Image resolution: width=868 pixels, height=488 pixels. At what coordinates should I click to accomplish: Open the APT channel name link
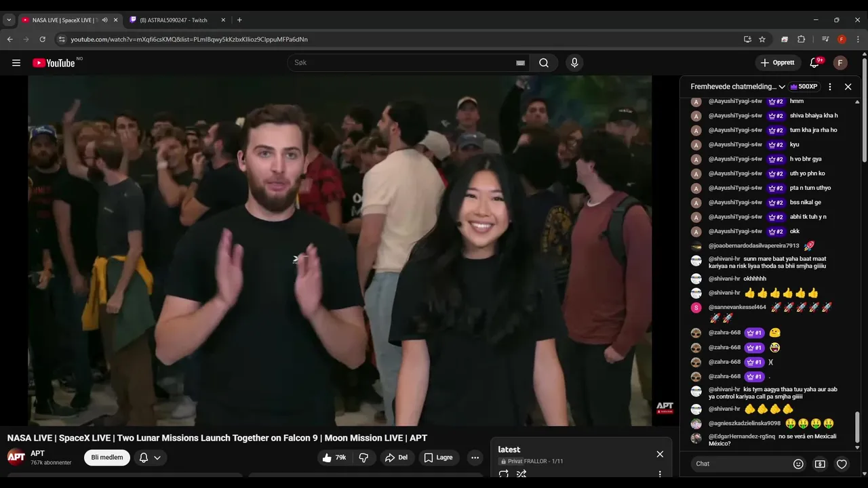[x=37, y=453]
